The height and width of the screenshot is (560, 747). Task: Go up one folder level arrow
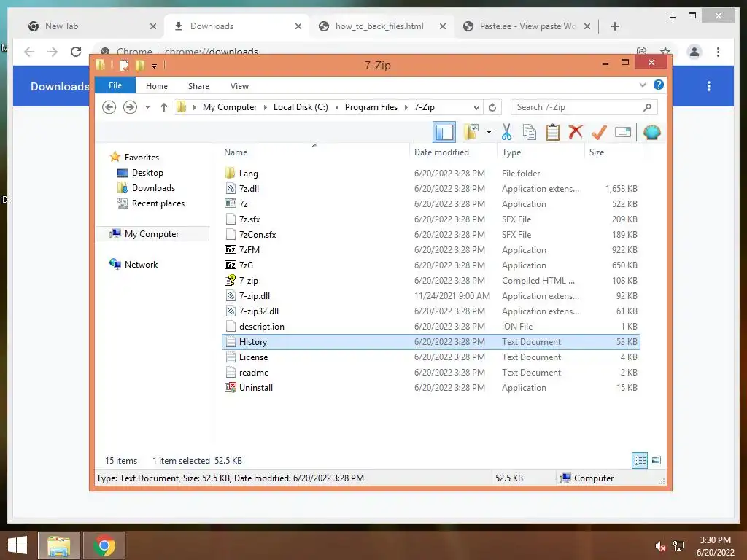coord(164,107)
